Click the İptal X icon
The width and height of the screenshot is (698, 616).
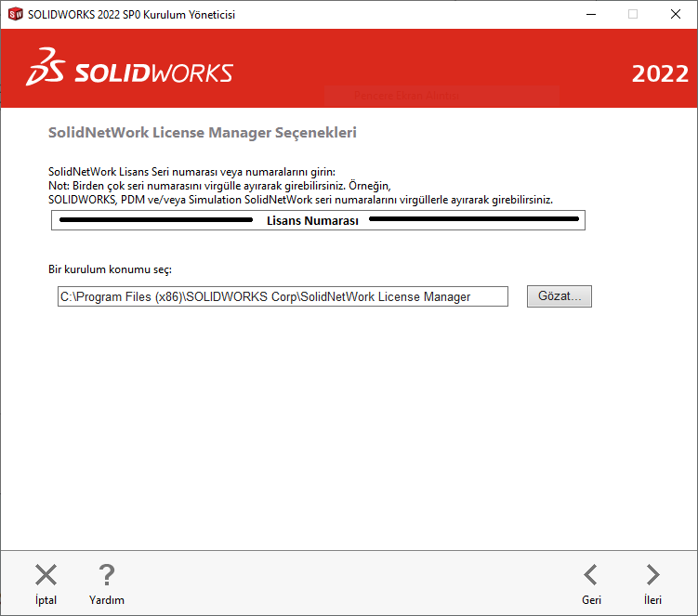tap(46, 575)
